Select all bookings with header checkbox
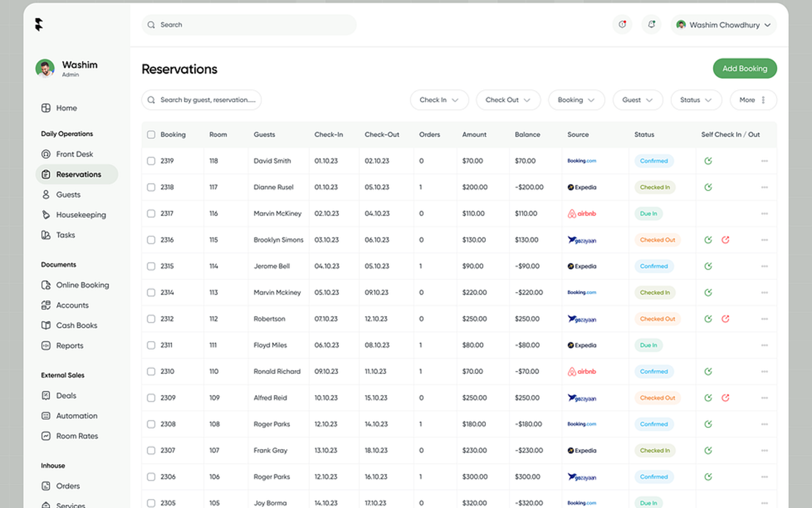Screen dimensions: 812x508 pyautogui.click(x=151, y=135)
